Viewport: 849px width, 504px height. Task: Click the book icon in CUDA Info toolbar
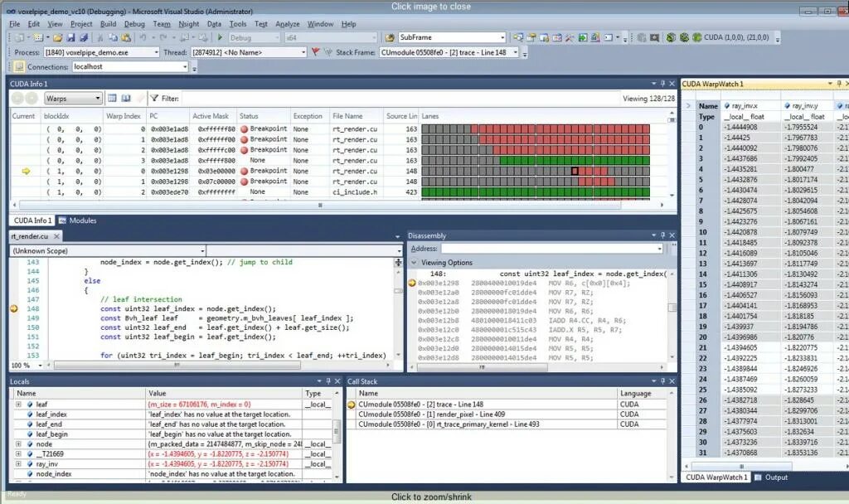pyautogui.click(x=126, y=98)
